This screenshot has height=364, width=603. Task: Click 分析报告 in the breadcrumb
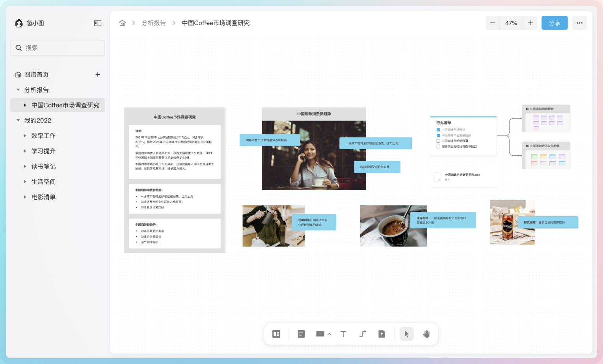click(x=154, y=23)
